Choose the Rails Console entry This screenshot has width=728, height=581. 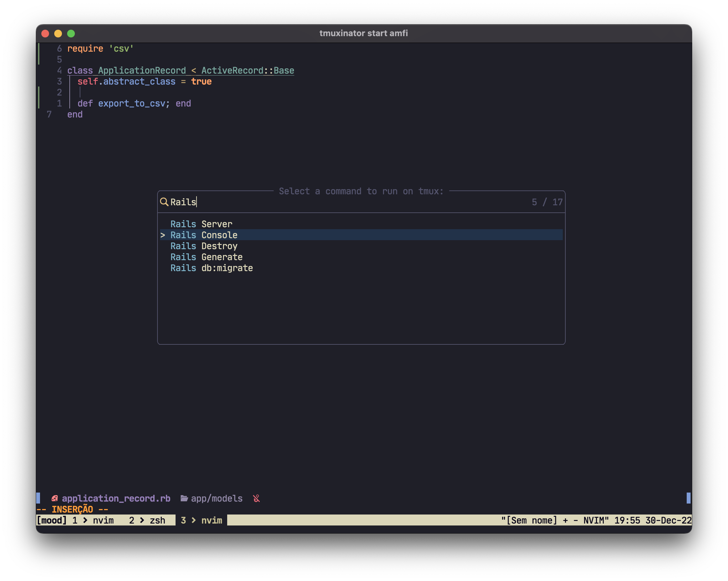point(204,235)
